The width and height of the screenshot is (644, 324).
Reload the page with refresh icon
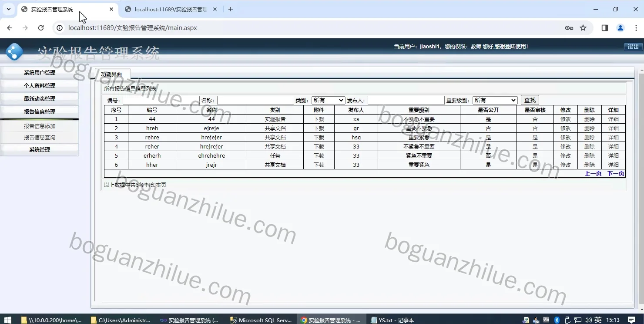tap(41, 28)
